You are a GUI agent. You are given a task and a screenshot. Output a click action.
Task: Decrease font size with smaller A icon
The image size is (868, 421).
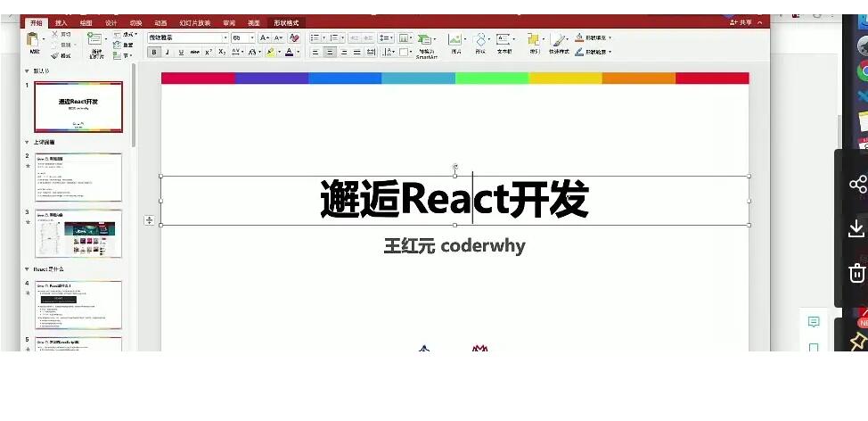click(x=278, y=37)
